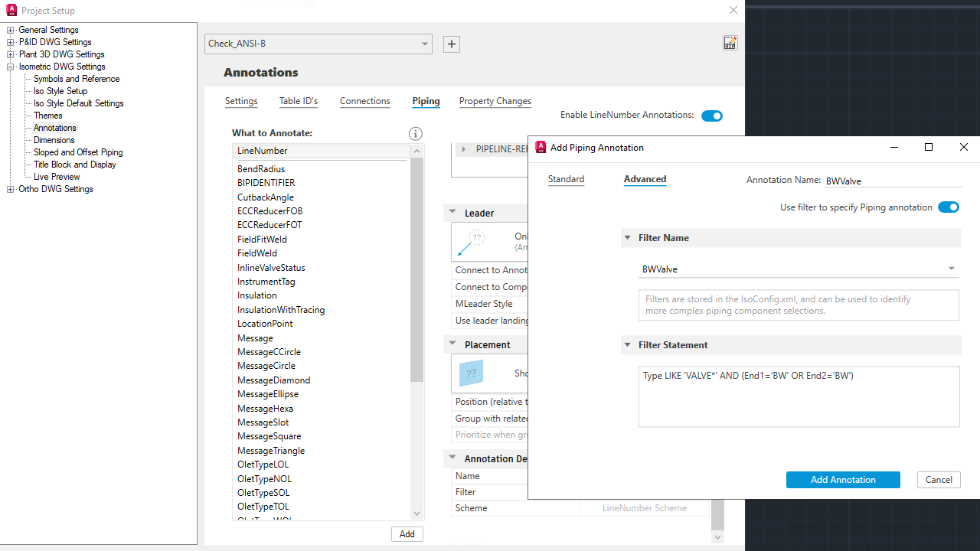Image resolution: width=980 pixels, height=551 pixels.
Task: Switch to the Settings tab
Action: coord(241,101)
